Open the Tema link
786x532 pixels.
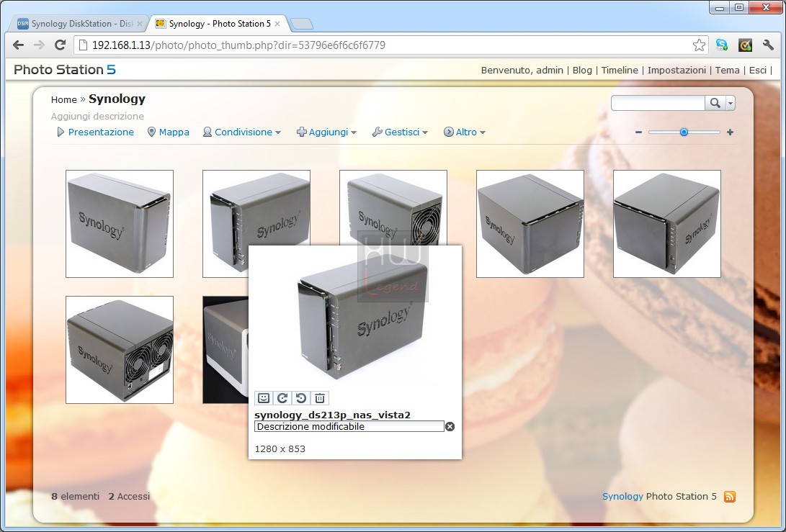pyautogui.click(x=728, y=70)
